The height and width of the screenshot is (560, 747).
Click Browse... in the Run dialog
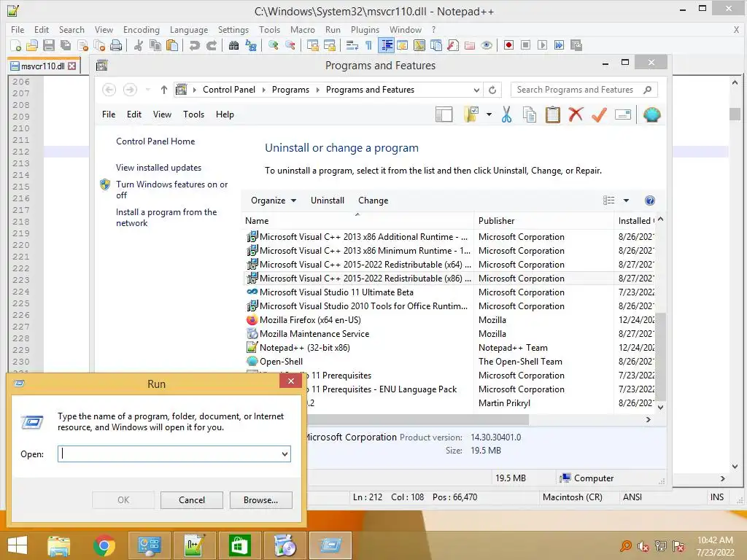260,500
